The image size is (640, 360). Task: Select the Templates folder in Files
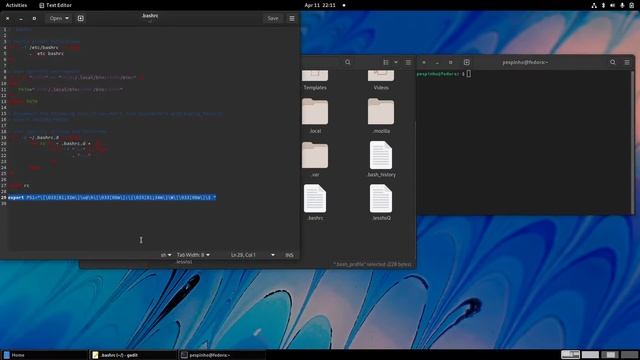315,80
